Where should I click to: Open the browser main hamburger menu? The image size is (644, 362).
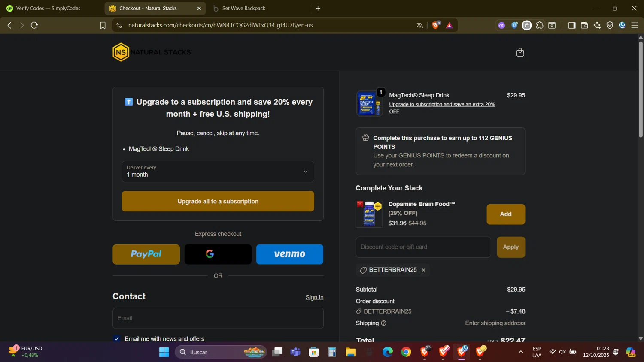(x=635, y=25)
